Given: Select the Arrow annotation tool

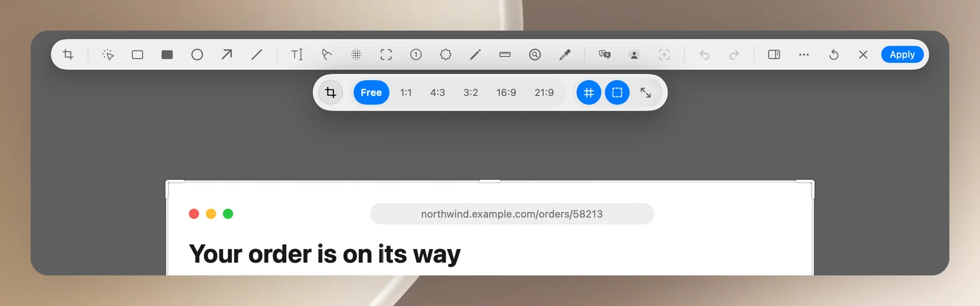Looking at the screenshot, I should pyautogui.click(x=227, y=54).
